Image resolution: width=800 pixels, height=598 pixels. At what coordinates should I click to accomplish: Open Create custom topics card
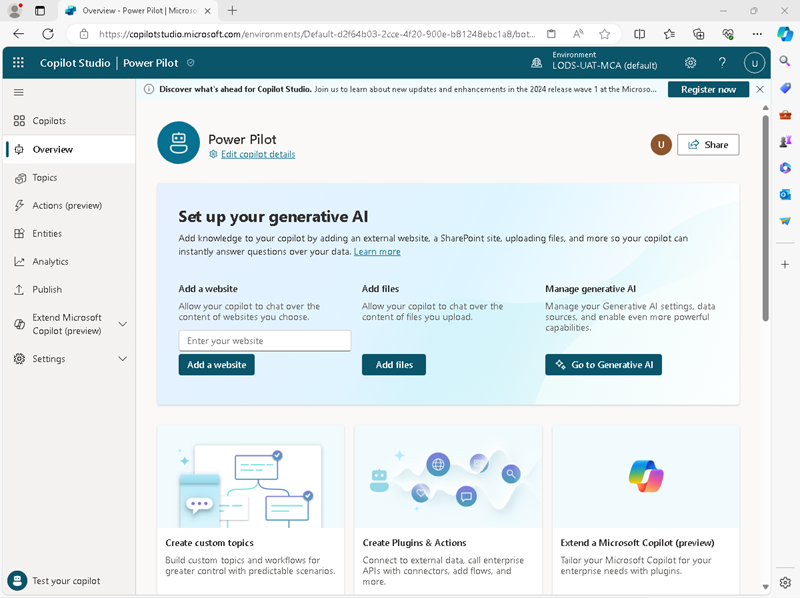tap(251, 510)
